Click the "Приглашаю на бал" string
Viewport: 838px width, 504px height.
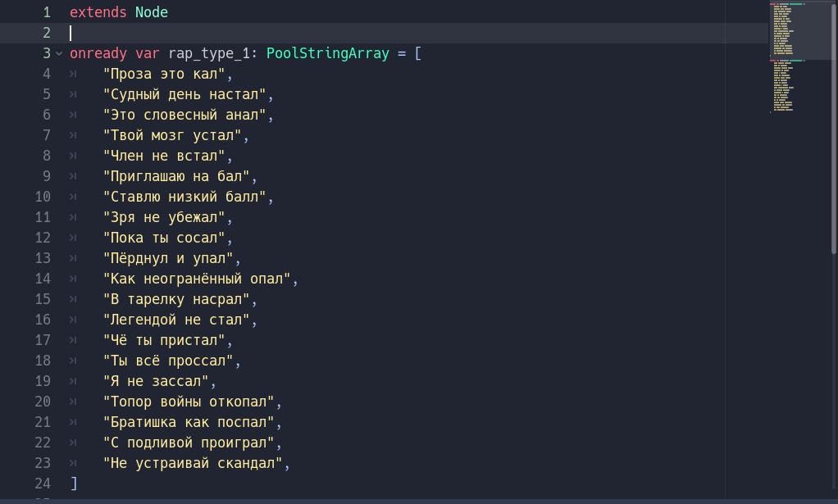point(176,176)
